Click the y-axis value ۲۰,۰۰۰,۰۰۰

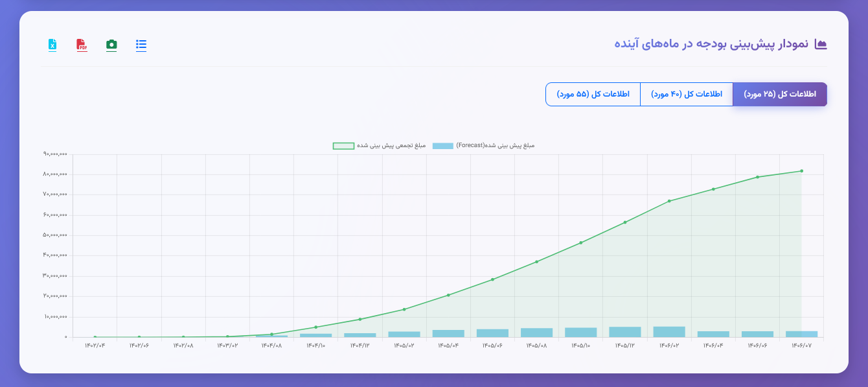coord(56,296)
